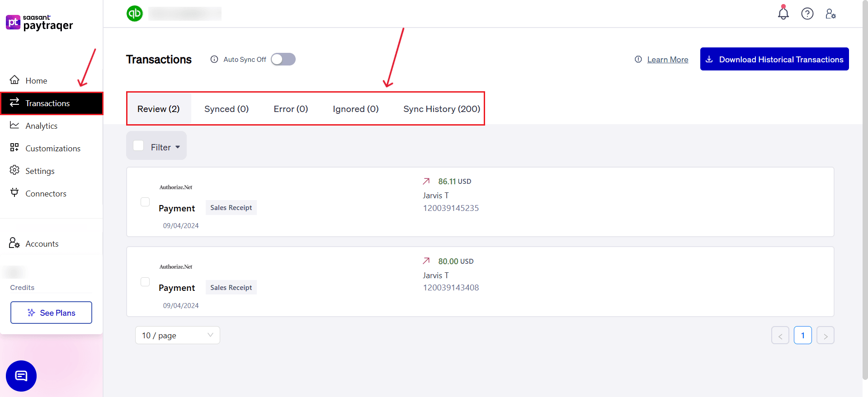Click the Authorize.Net logo on 86.11 USD payment
868x397 pixels.
click(176, 187)
